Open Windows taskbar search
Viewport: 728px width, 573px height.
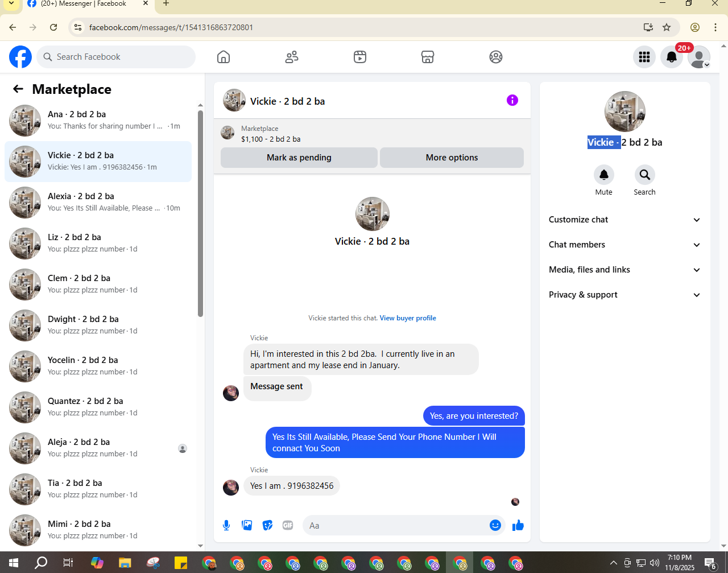(41, 563)
